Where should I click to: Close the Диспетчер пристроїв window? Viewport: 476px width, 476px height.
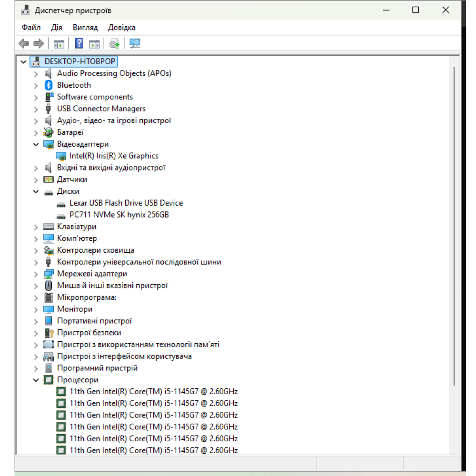[x=446, y=10]
